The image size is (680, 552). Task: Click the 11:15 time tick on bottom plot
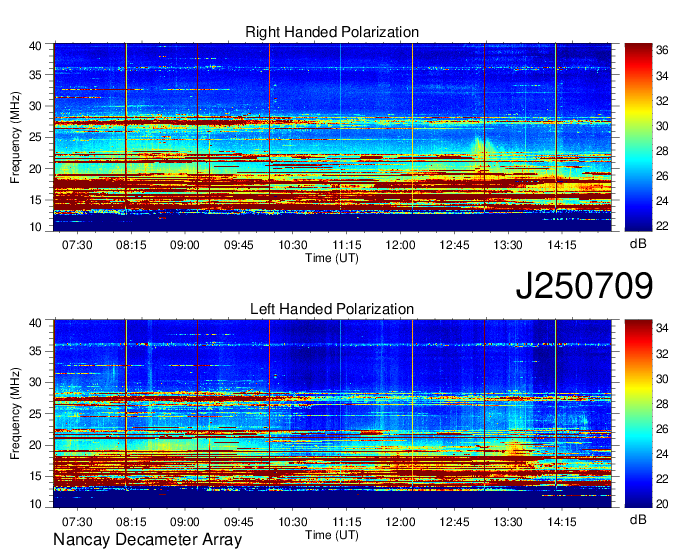click(347, 522)
